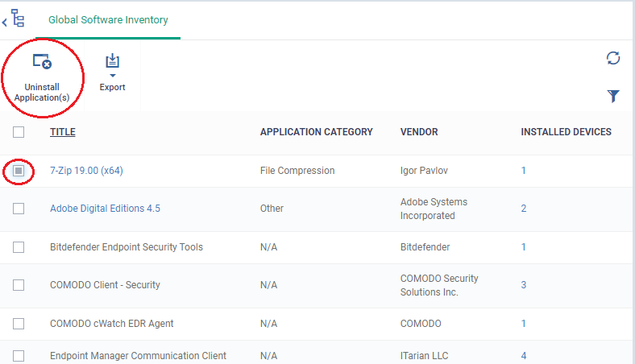Tick the COMODO cWatch EDR Agent checkbox
635x364 pixels.
19,324
